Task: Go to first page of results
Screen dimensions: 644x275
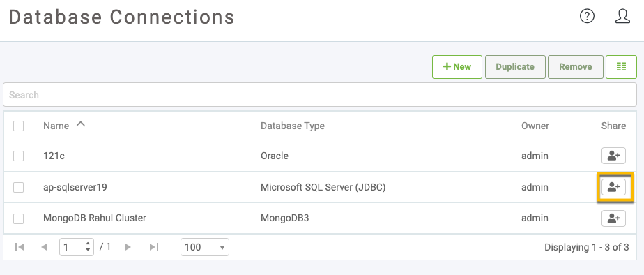Action: click(20, 247)
